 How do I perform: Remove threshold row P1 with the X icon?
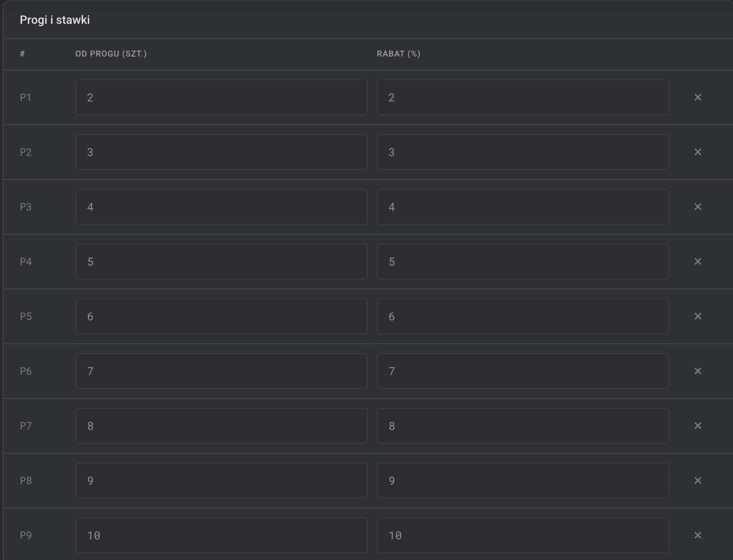(698, 97)
